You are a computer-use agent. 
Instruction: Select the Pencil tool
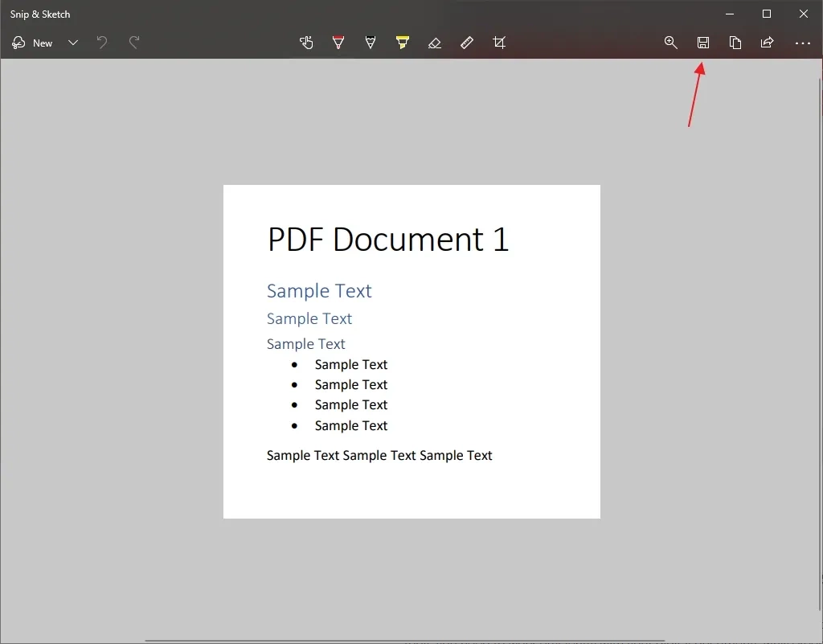[x=371, y=43]
